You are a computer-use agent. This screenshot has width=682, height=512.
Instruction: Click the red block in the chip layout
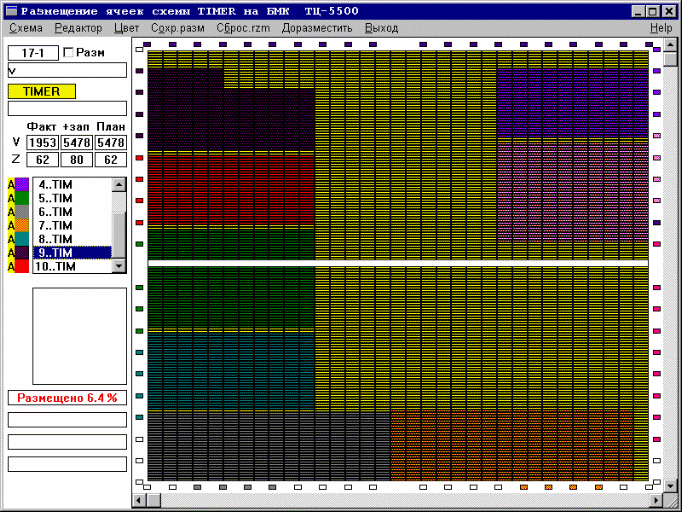point(231,190)
